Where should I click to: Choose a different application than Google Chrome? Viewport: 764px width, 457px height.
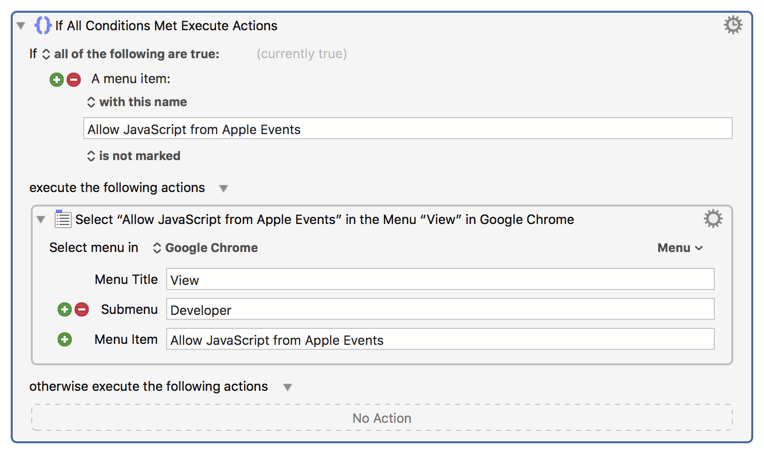(205, 248)
